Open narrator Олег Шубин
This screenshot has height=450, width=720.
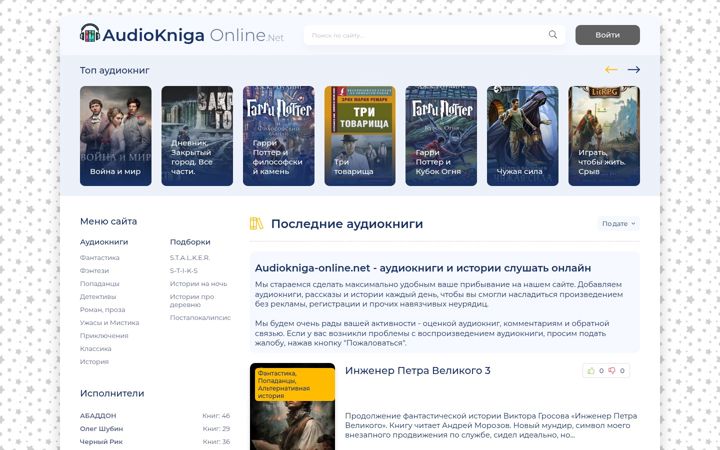point(101,428)
